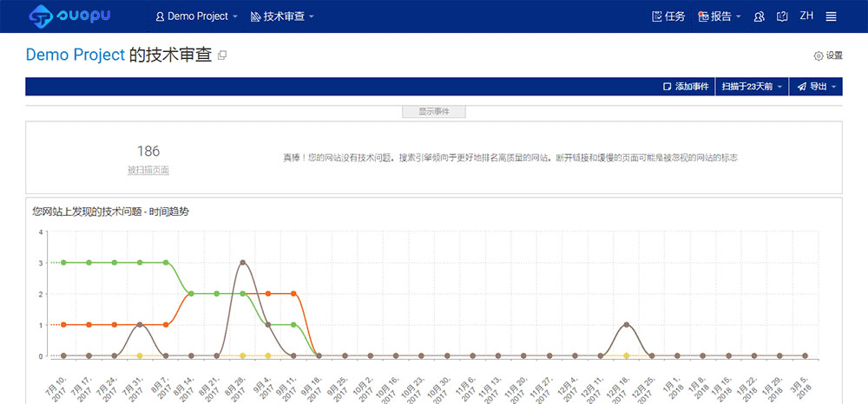
Task: Open 设置 settings
Action: coord(828,55)
